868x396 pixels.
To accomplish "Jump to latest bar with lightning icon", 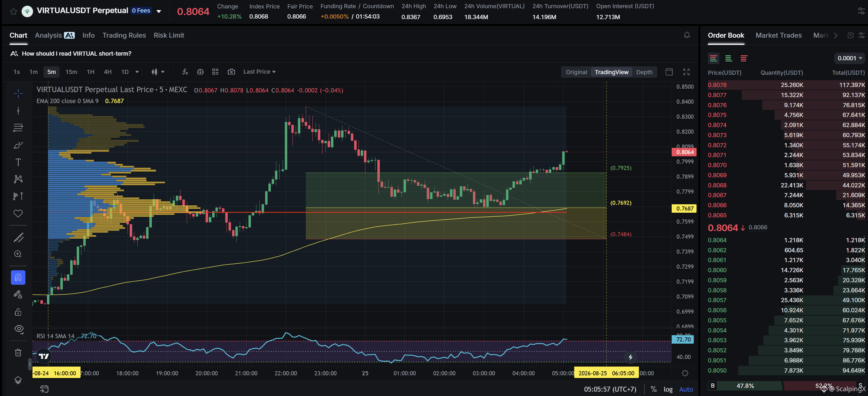I will (630, 357).
